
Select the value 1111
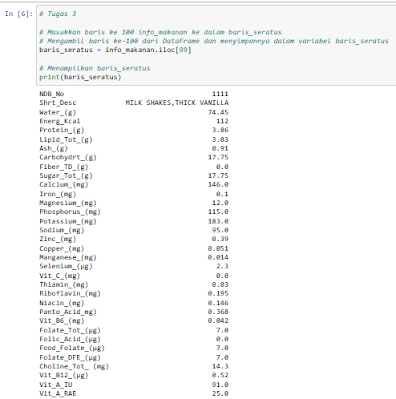pyautogui.click(x=220, y=94)
